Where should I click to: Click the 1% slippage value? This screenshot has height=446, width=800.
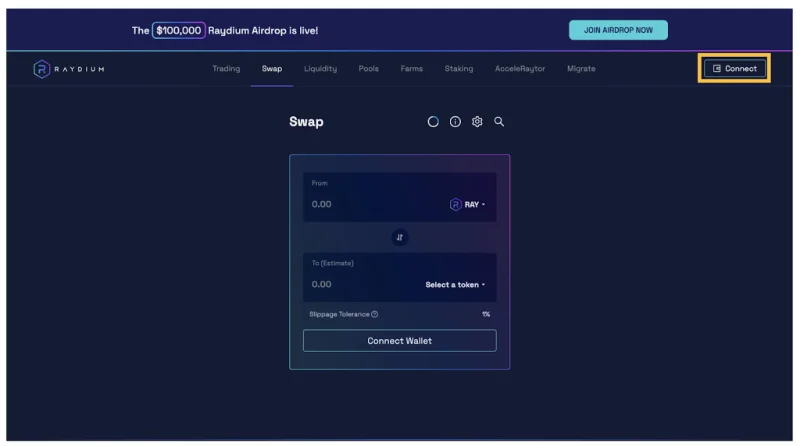[486, 314]
